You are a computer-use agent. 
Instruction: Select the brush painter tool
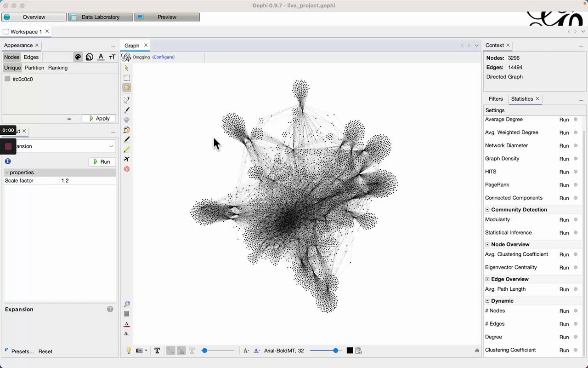tap(127, 110)
